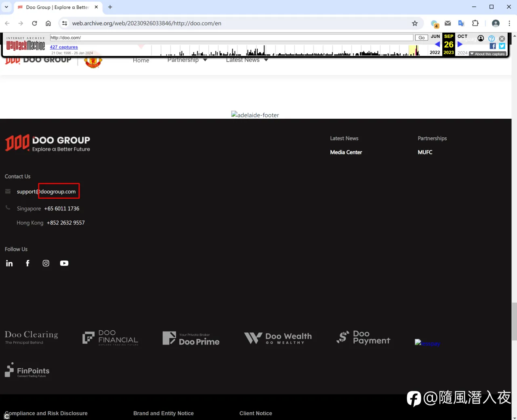This screenshot has width=517, height=420.
Task: Open the mail extension icon
Action: 448,23
